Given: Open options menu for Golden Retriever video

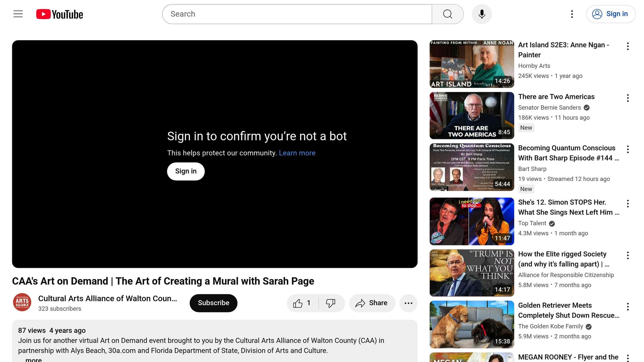Looking at the screenshot, I should [x=628, y=307].
